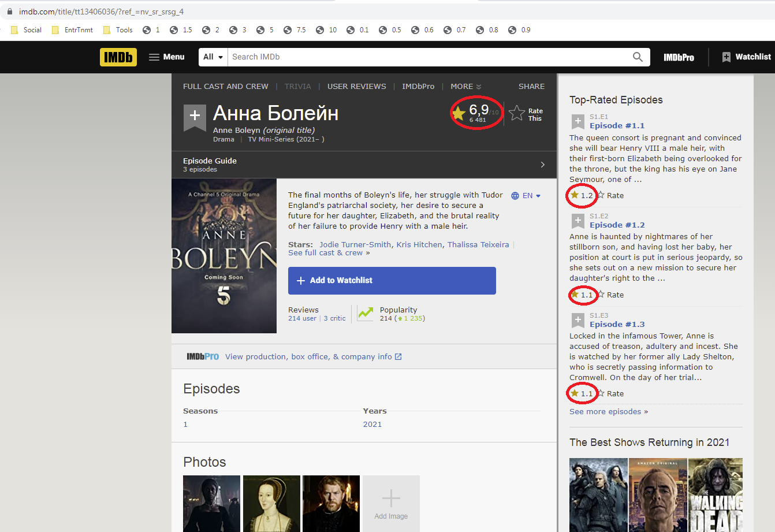Click the Add Image tile
The image size is (775, 532).
(x=391, y=504)
